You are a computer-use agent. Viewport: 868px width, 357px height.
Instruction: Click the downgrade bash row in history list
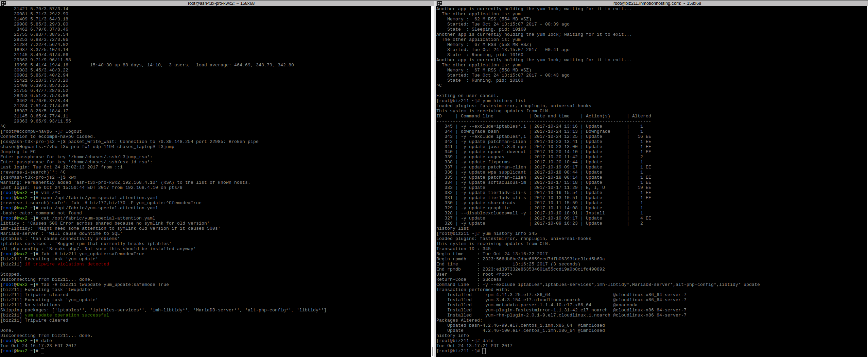click(544, 131)
